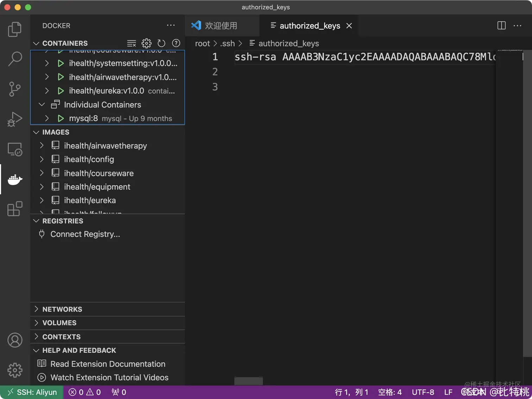Click the plug icon beside Connect Registry
The width and height of the screenshot is (532, 399).
coord(42,234)
